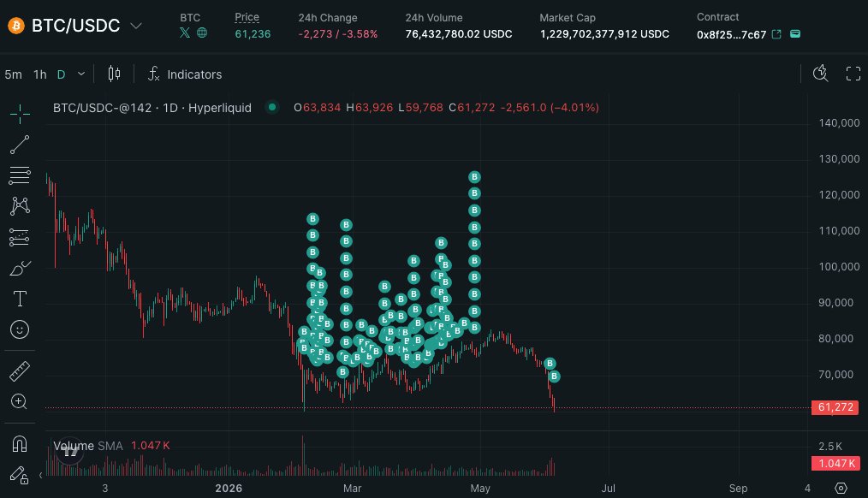Click the volume value label 1.047K on axis

click(x=835, y=463)
